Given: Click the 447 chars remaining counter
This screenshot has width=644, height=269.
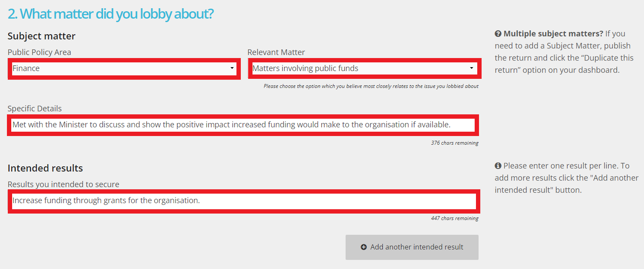Looking at the screenshot, I should pos(454,219).
